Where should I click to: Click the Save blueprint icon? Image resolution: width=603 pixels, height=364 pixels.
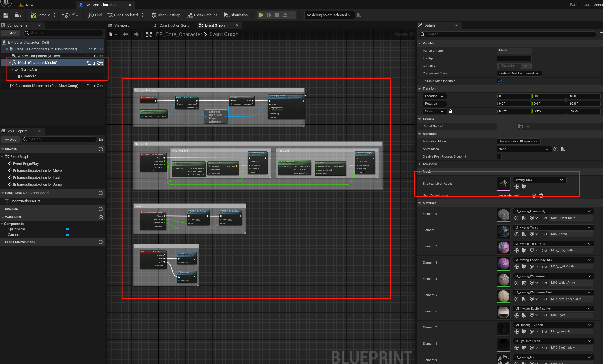6,15
